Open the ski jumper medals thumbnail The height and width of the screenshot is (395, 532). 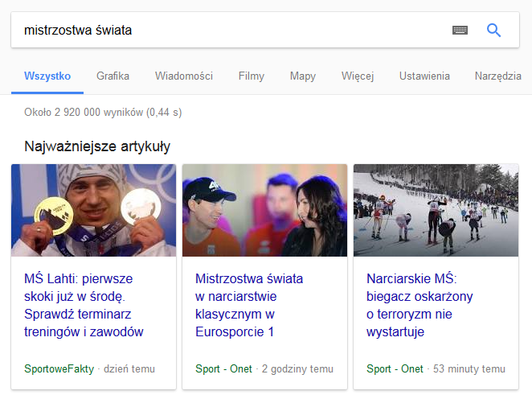click(94, 210)
